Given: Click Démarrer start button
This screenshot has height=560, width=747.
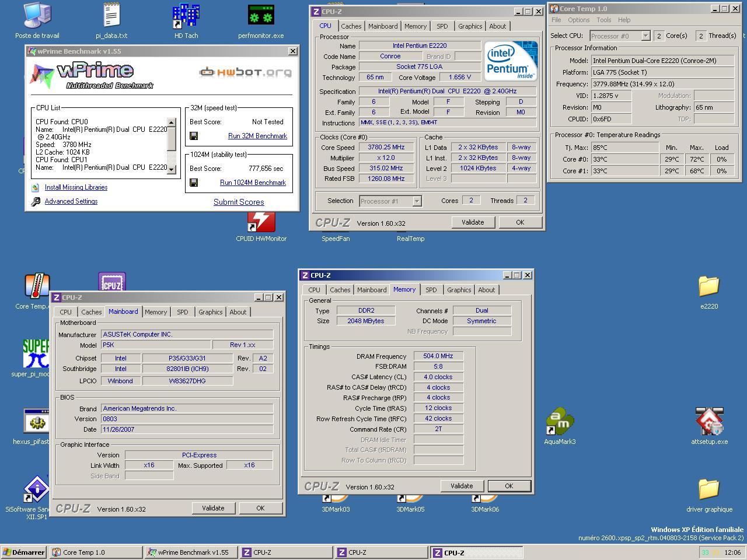Looking at the screenshot, I should pyautogui.click(x=24, y=552).
